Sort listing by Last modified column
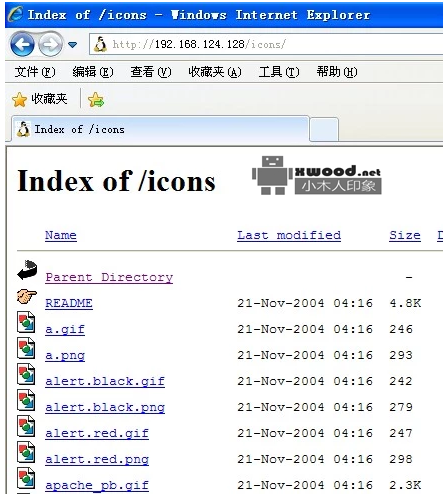 (289, 235)
